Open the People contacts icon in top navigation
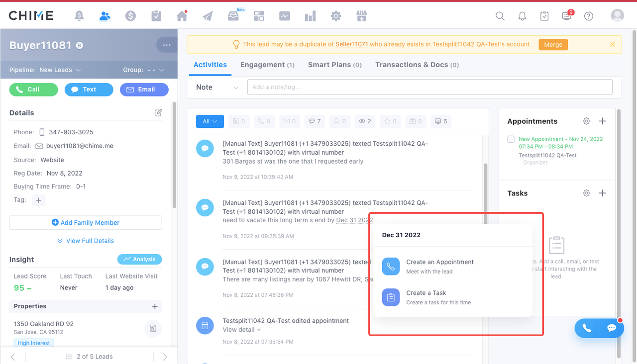637x364 pixels. [x=105, y=16]
